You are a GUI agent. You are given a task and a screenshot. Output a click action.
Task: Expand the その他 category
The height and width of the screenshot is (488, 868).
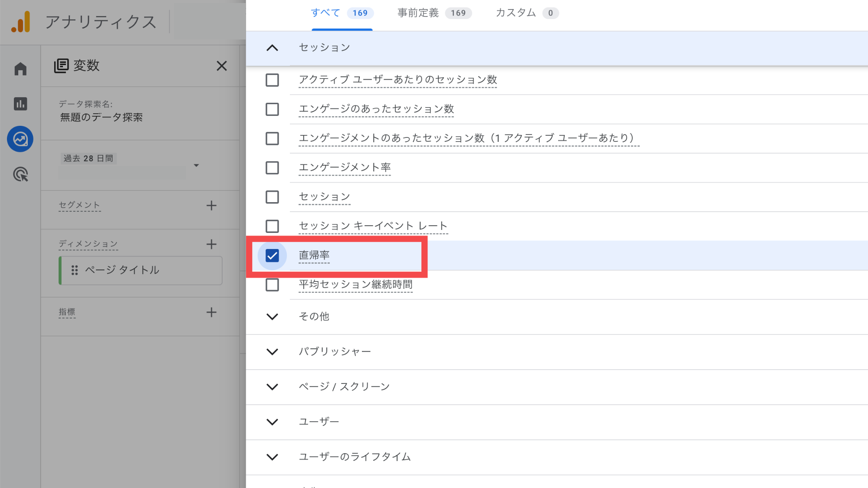tap(272, 317)
